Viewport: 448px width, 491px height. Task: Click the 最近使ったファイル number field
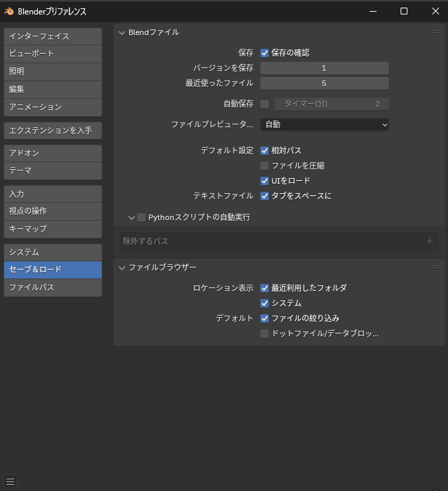click(324, 83)
